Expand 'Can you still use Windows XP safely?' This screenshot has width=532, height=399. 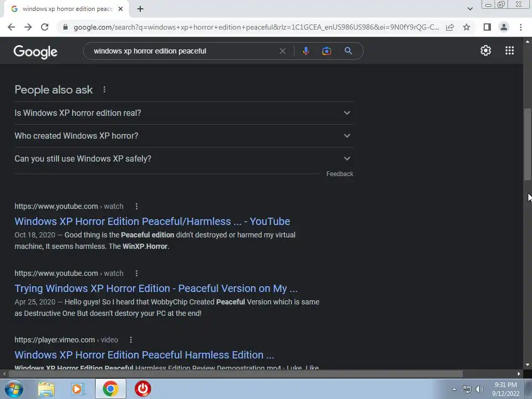[184, 158]
